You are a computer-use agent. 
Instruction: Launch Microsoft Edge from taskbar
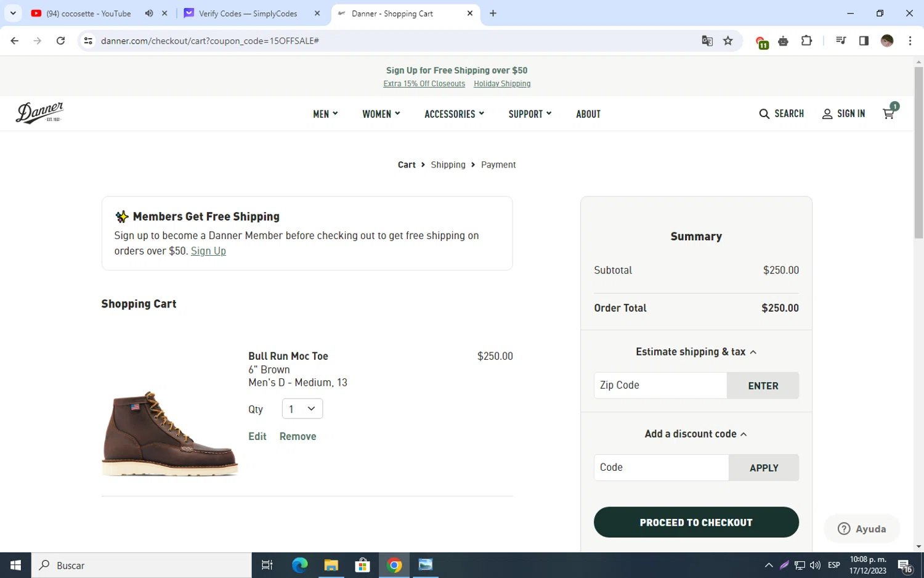(x=299, y=565)
